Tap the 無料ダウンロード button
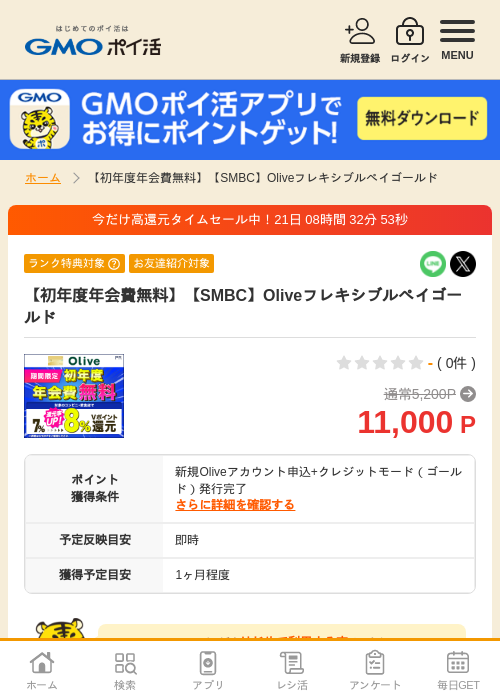Viewport: 500px width, 700px height. pos(422,118)
